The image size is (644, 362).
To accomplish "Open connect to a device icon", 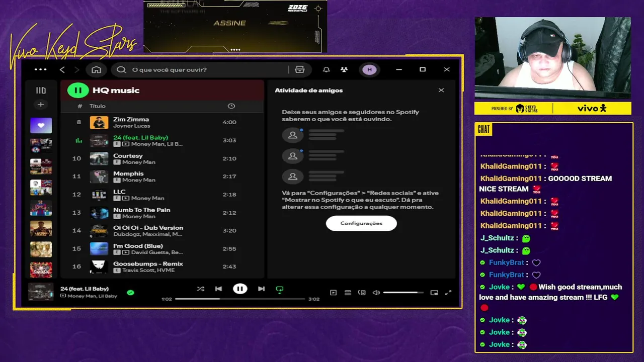I will pos(362,293).
